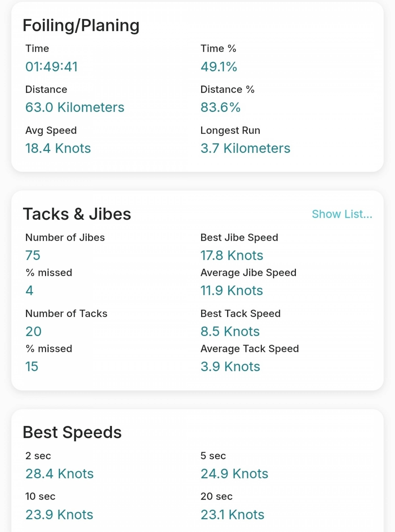Screen dimensions: 395x532
Task: Tap the Distance value 63.0 Kilometers
Action: (75, 107)
